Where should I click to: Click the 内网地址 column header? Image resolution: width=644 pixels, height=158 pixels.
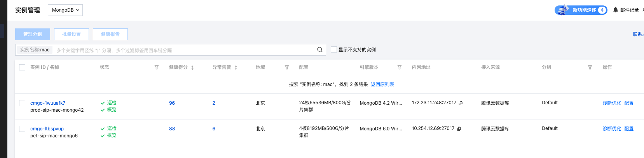pos(421,67)
